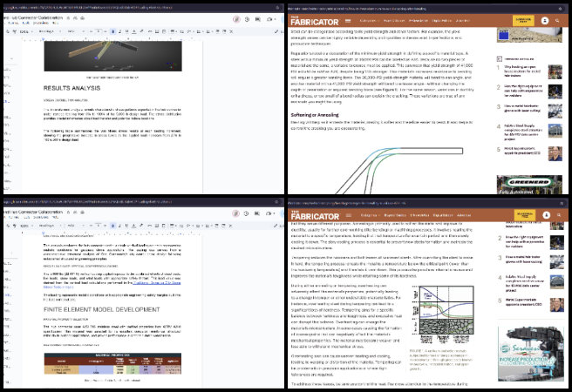This screenshot has width=572, height=392.
Task: Toggle underline in the top-left document toolbar
Action: (x=129, y=30)
